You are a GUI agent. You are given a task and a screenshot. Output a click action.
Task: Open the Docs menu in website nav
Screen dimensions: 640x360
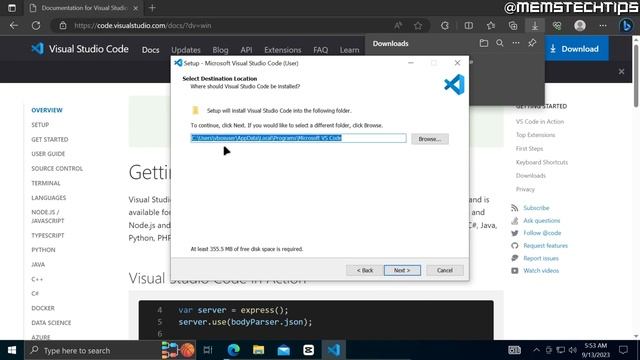[150, 50]
